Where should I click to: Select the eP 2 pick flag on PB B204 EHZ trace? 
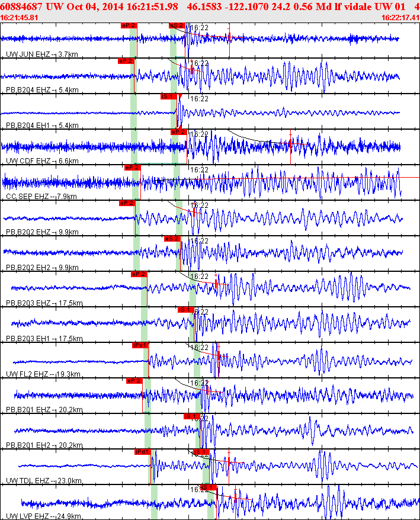pyautogui.click(x=126, y=61)
